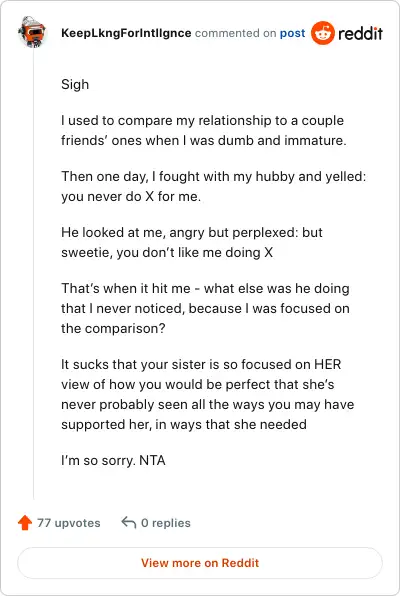Screen dimensions: 400x596
Task: Follow the blue 'post' link
Action: [x=292, y=33]
